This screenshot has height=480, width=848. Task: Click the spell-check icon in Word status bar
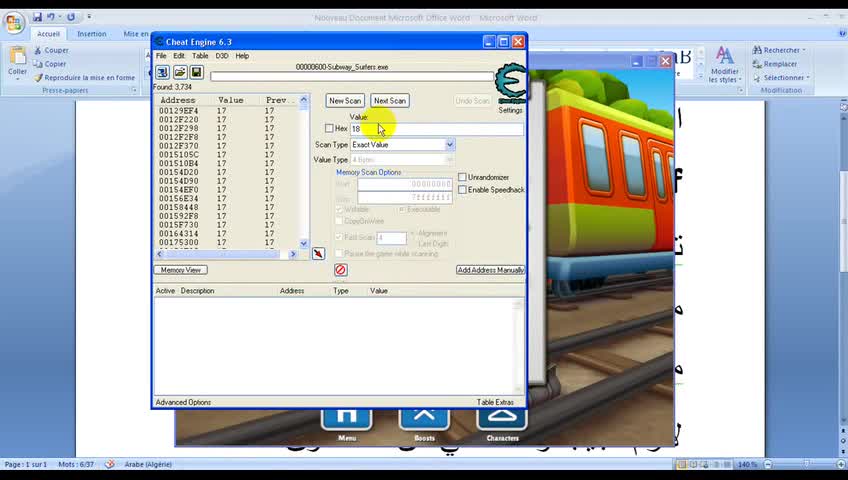tap(110, 464)
